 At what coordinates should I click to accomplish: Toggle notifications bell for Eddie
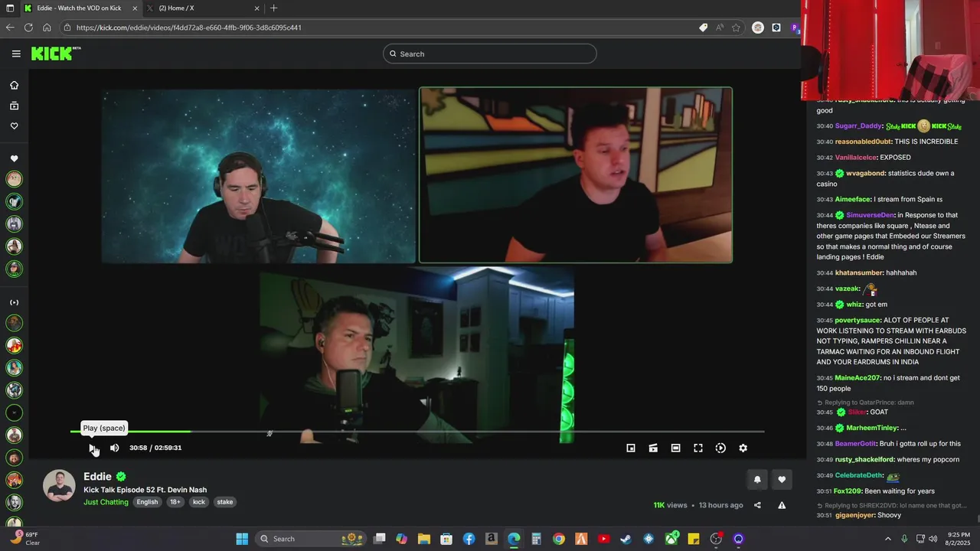click(x=757, y=480)
